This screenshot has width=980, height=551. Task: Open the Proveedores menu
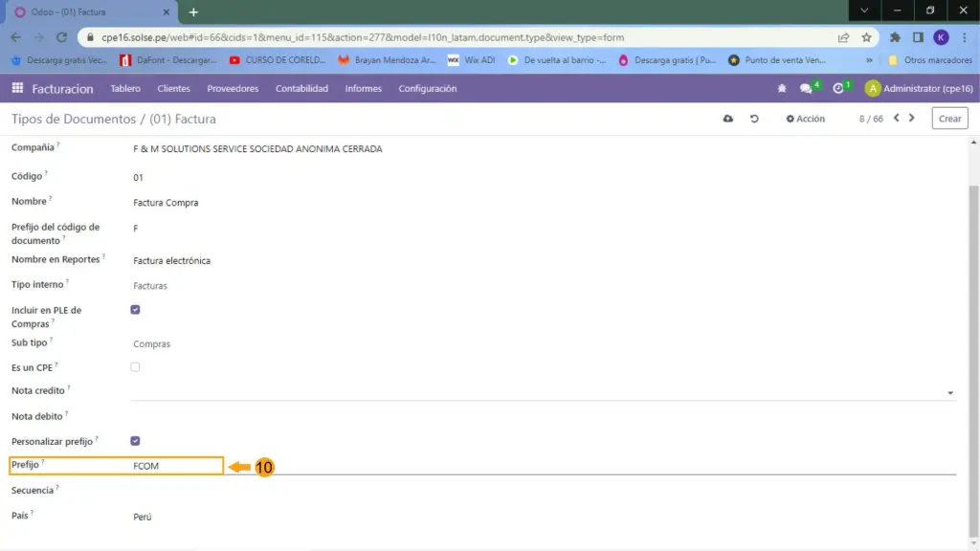(x=233, y=89)
